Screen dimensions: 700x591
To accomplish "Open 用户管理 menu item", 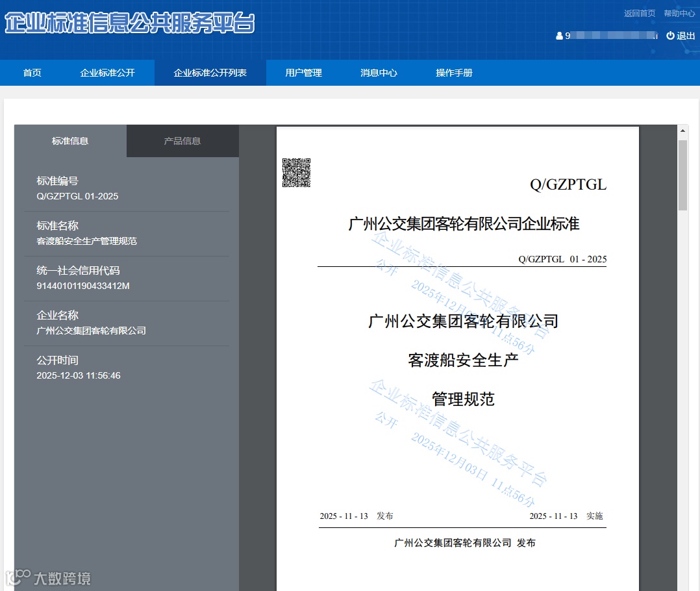I will [x=304, y=73].
